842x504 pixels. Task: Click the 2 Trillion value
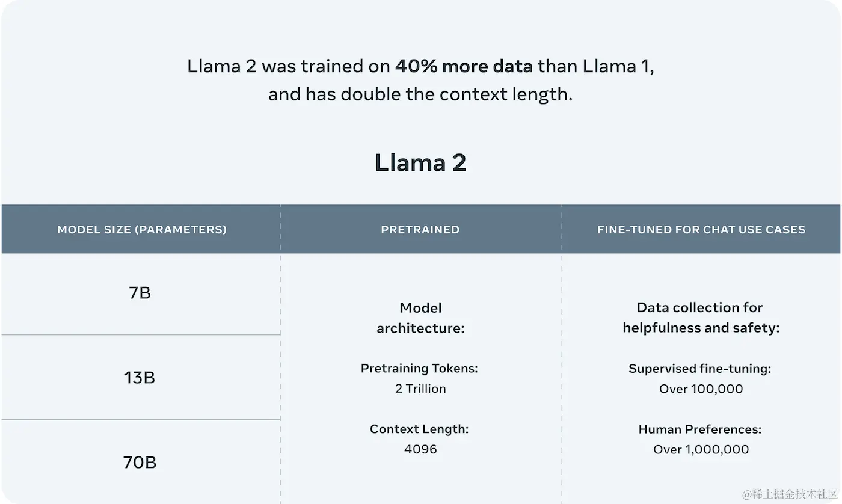420,389
